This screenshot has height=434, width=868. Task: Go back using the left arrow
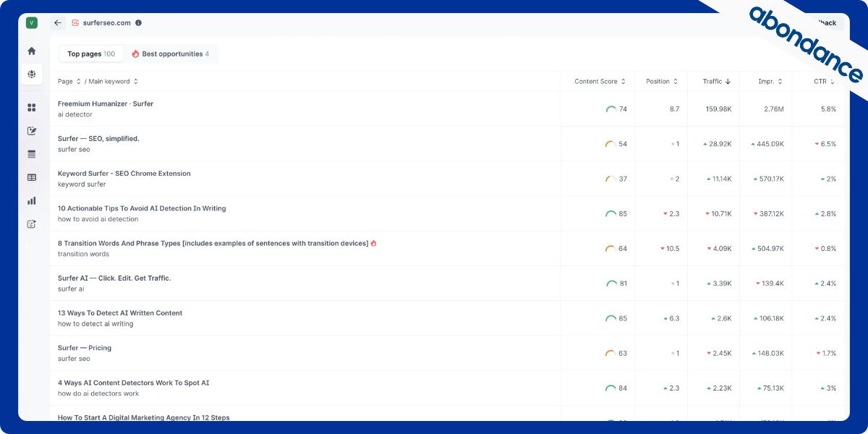click(58, 22)
